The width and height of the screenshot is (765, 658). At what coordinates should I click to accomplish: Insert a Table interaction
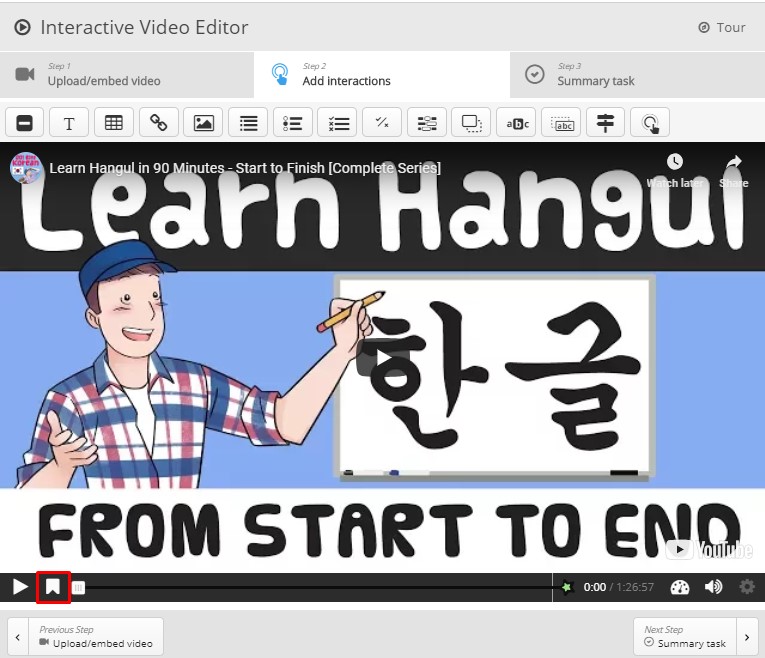114,123
